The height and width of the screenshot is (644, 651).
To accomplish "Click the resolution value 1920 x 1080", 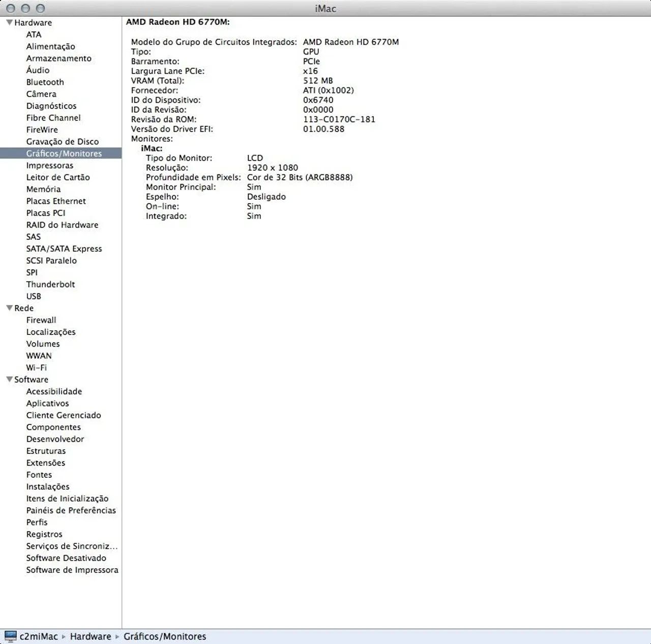I will [273, 168].
